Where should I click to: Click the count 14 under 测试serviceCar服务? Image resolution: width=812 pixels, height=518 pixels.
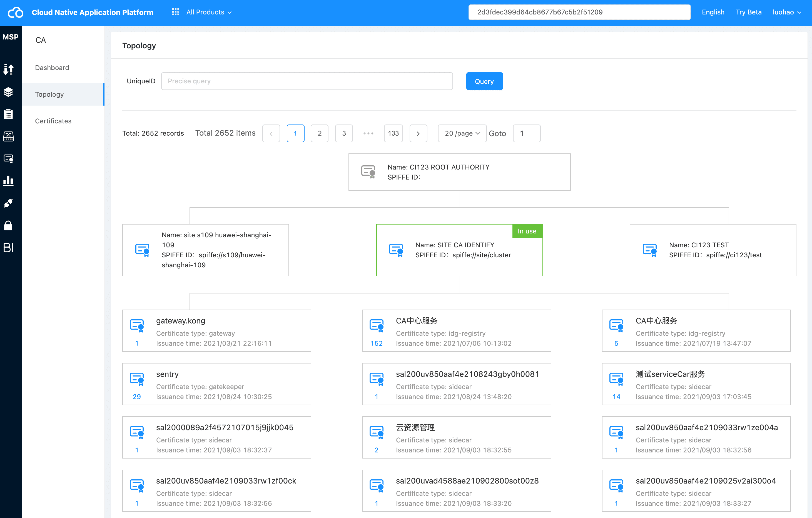click(616, 397)
